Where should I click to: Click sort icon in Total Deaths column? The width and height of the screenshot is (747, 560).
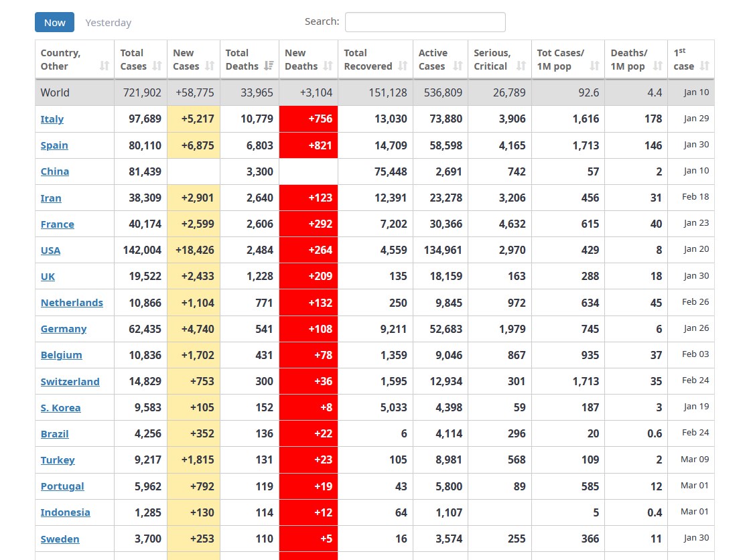(x=268, y=66)
